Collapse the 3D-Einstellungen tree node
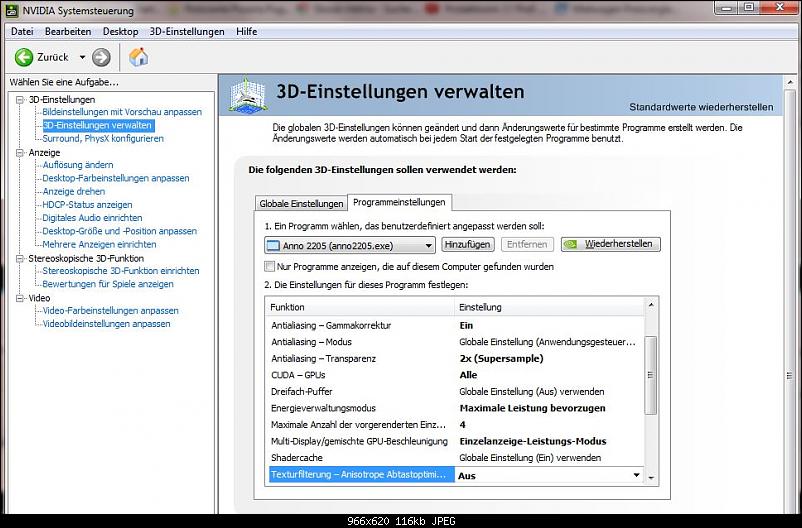The image size is (802, 528). 19,99
